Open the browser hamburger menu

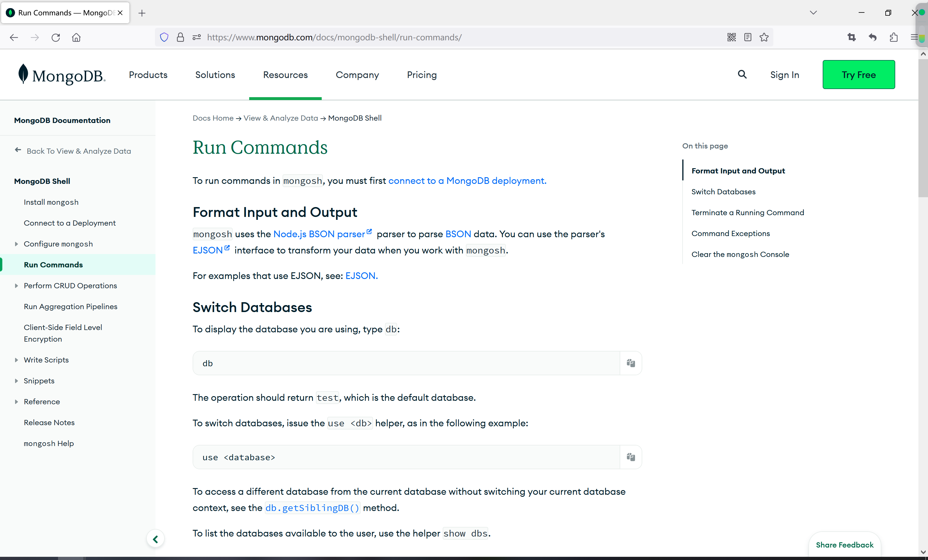(914, 37)
